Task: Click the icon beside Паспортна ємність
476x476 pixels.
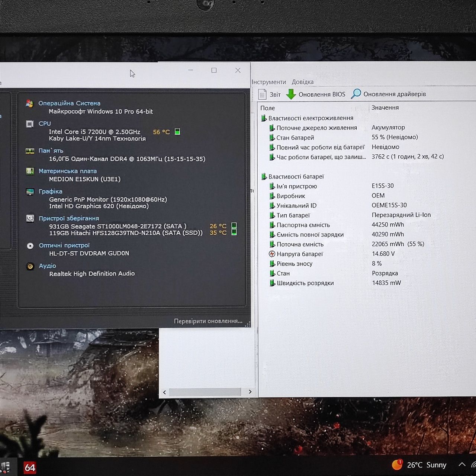Action: [x=272, y=225]
